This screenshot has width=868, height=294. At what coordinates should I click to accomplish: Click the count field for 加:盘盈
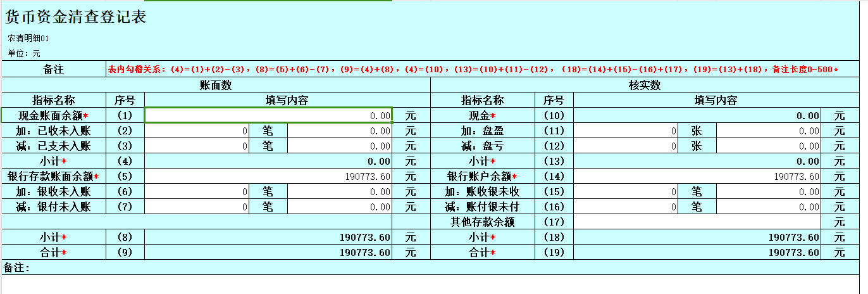[626, 131]
